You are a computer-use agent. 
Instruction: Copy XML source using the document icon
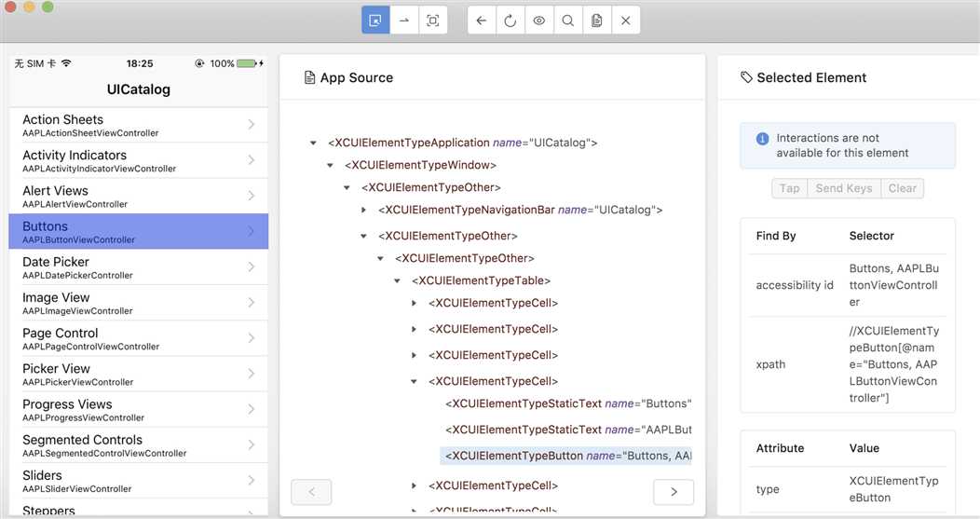[596, 20]
